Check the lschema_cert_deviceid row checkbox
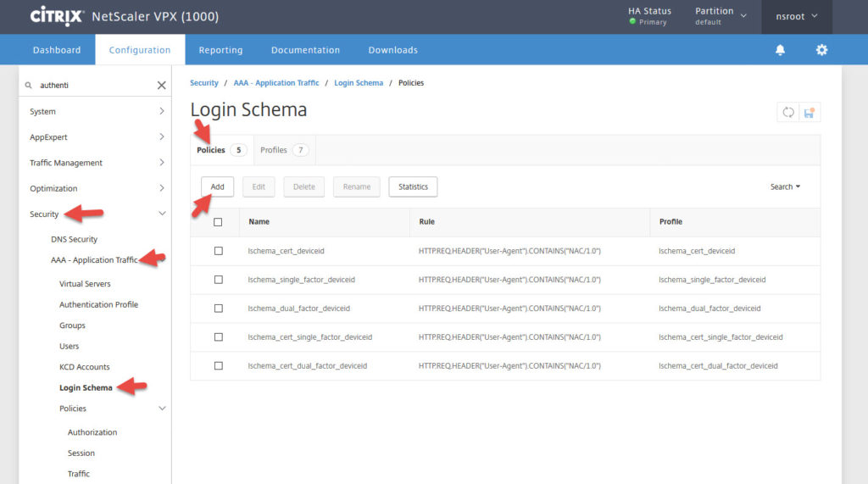Screen dimensions: 868x484 (x=218, y=251)
